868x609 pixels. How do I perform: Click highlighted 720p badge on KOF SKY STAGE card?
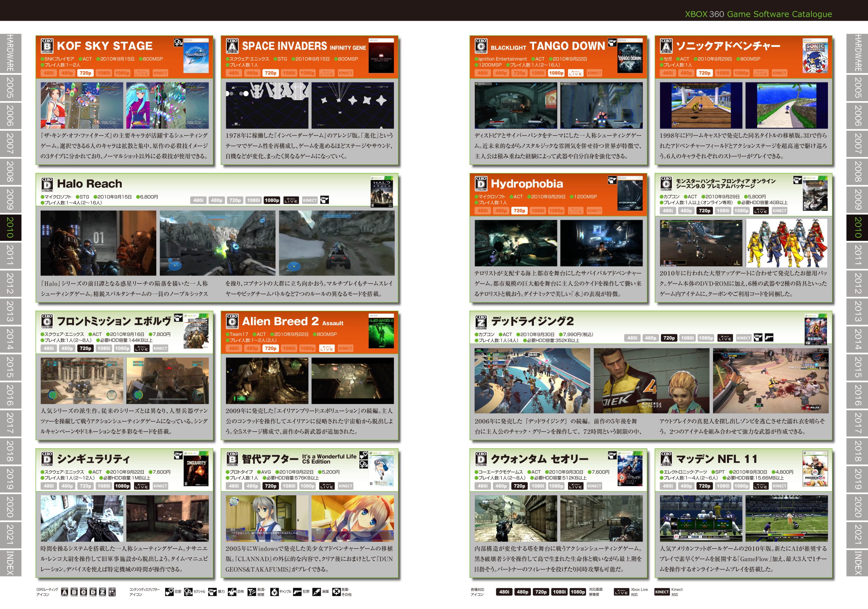85,73
